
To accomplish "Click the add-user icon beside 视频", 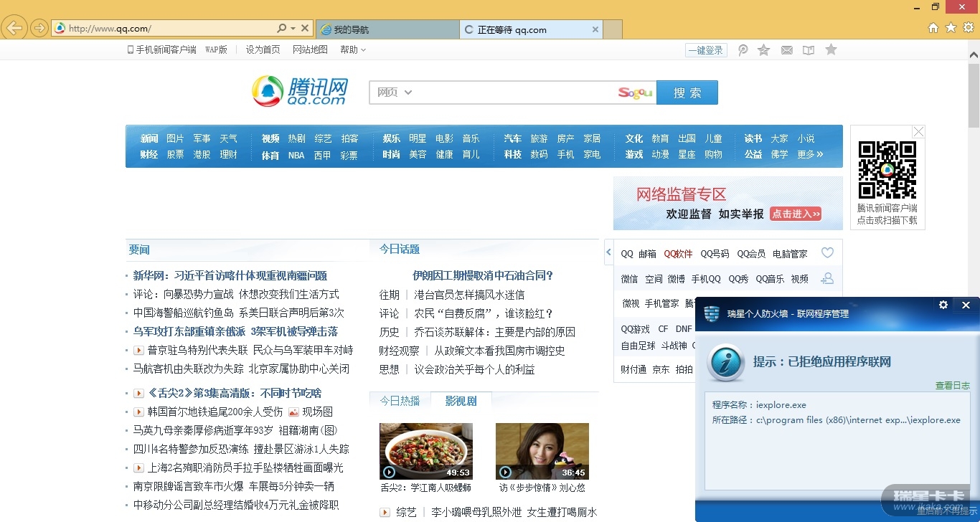I will click(x=827, y=278).
